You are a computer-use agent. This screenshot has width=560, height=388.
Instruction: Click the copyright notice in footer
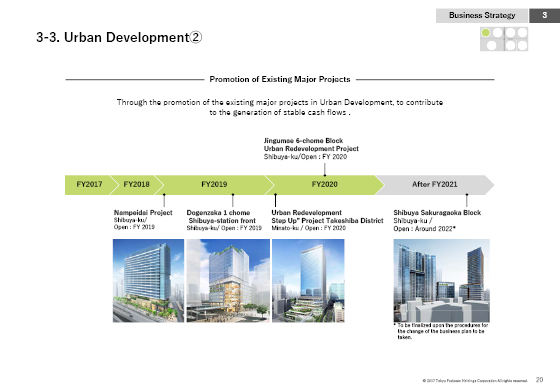pos(475,381)
